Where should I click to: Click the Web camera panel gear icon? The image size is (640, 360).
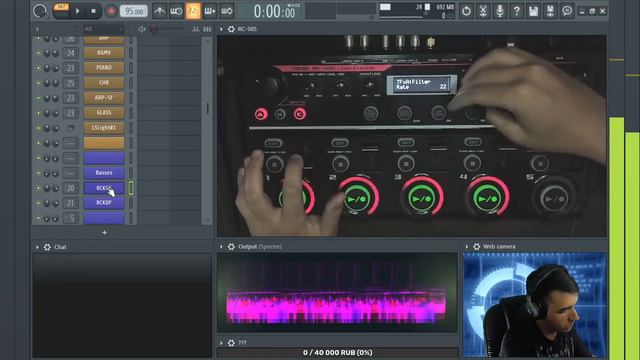[x=476, y=247]
